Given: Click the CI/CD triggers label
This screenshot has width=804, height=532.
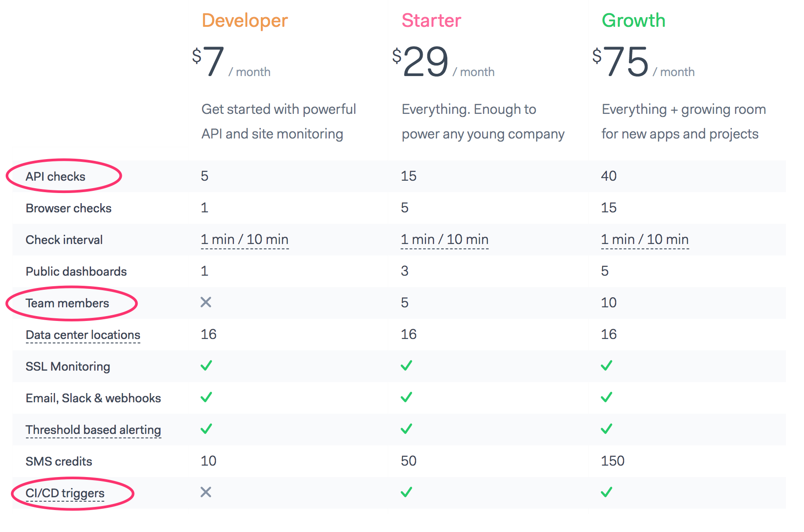Looking at the screenshot, I should click(x=65, y=493).
